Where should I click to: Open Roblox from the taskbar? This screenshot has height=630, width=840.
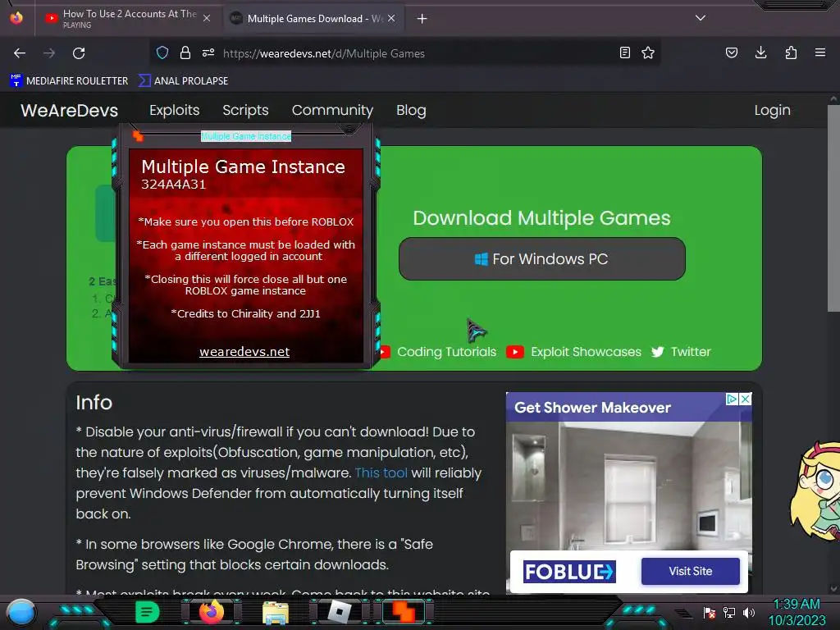point(339,612)
